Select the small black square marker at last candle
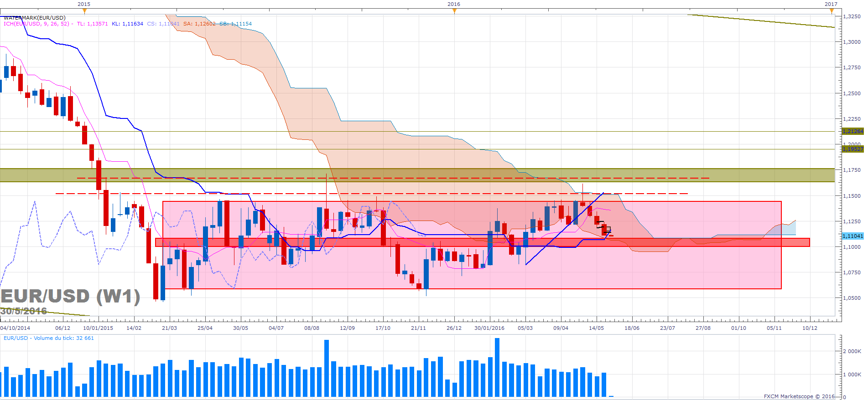This screenshot has width=868, height=400. [608, 229]
